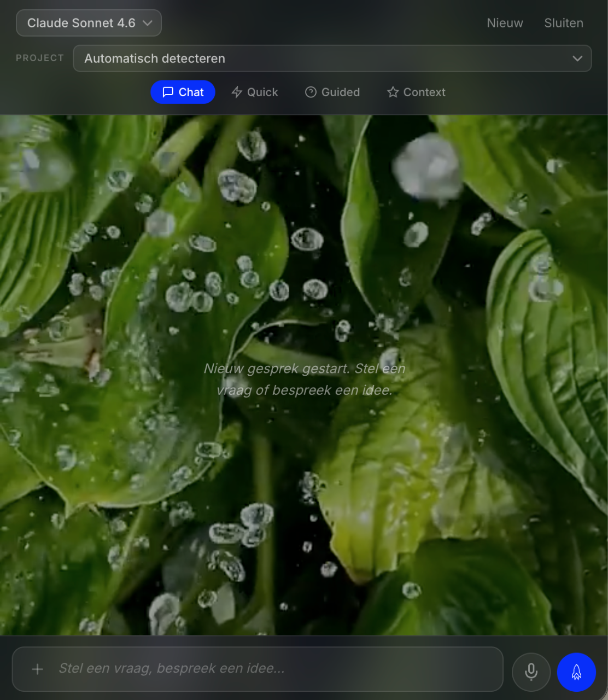608x700 pixels.
Task: Switch to the Chat tab label
Action: (x=191, y=92)
